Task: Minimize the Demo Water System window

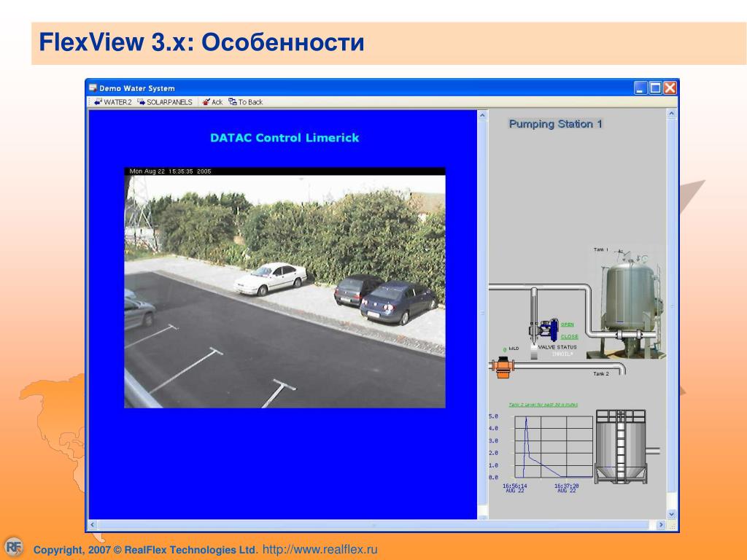Action: click(640, 88)
